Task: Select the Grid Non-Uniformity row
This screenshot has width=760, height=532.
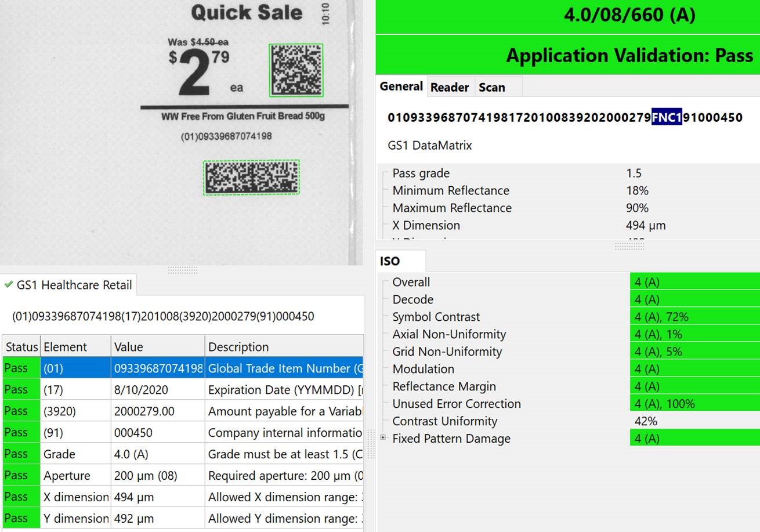Action: pyautogui.click(x=569, y=352)
